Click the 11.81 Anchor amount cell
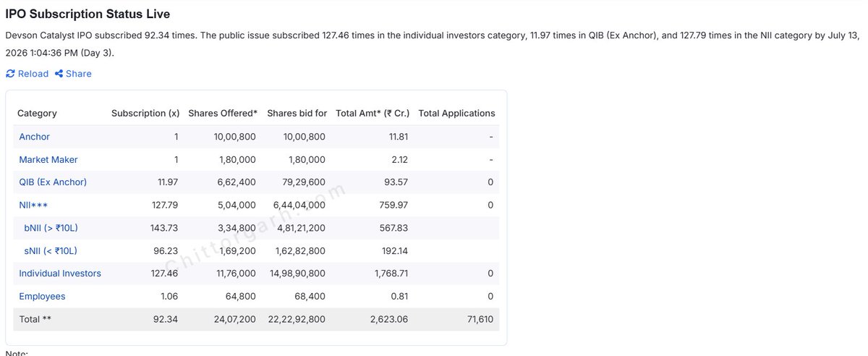Viewport: 868px width, 356px height. point(398,137)
